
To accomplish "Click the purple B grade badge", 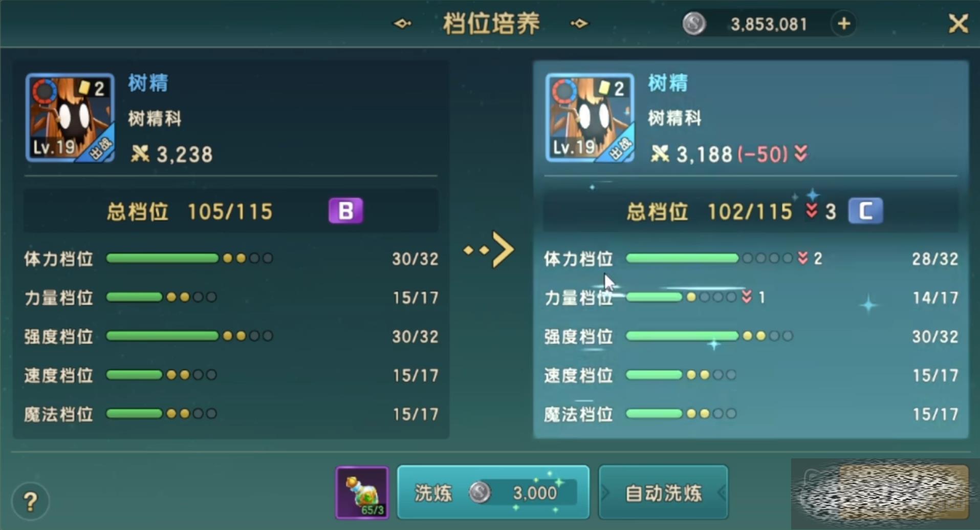I will 346,211.
